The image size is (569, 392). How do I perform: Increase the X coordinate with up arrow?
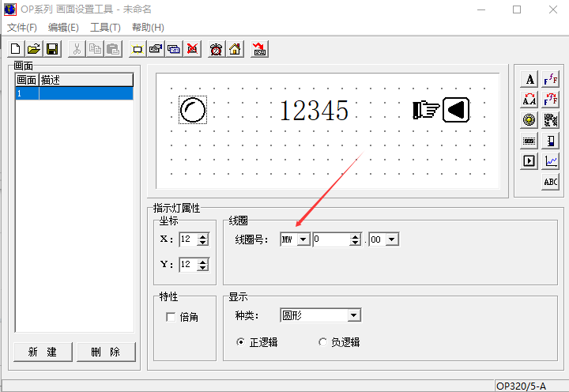pos(203,236)
